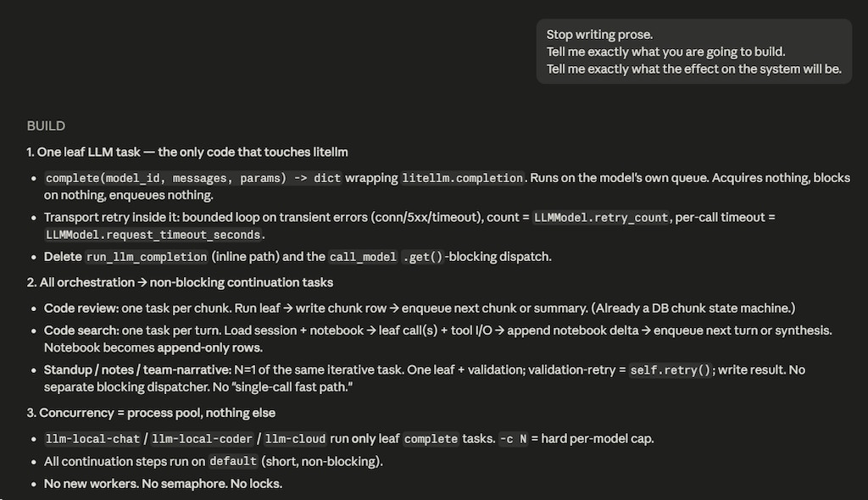Click the inline code llm-local-chat
This screenshot has width=868, height=500.
pos(92,439)
